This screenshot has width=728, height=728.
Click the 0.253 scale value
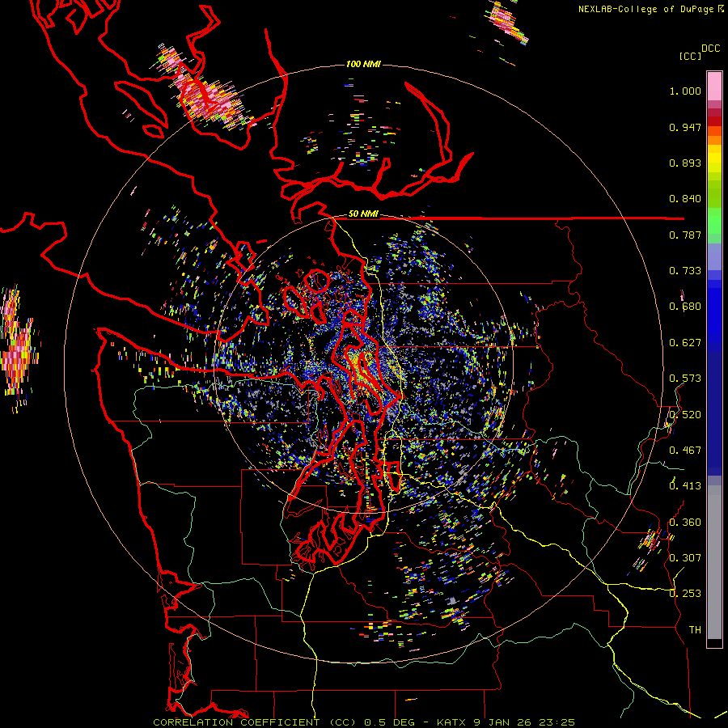tap(685, 594)
